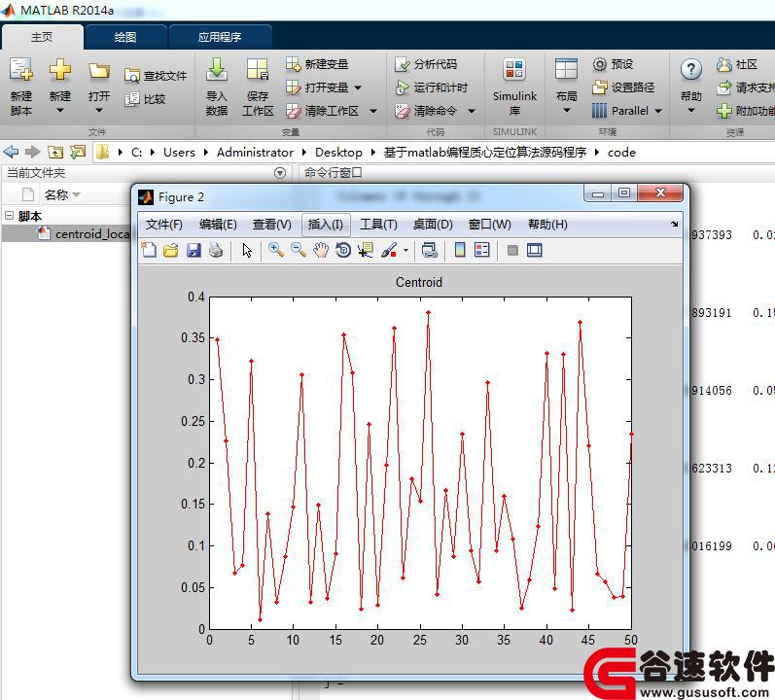Image resolution: width=775 pixels, height=700 pixels.
Task: Click Desktop in the path breadcrumb
Action: tap(338, 152)
